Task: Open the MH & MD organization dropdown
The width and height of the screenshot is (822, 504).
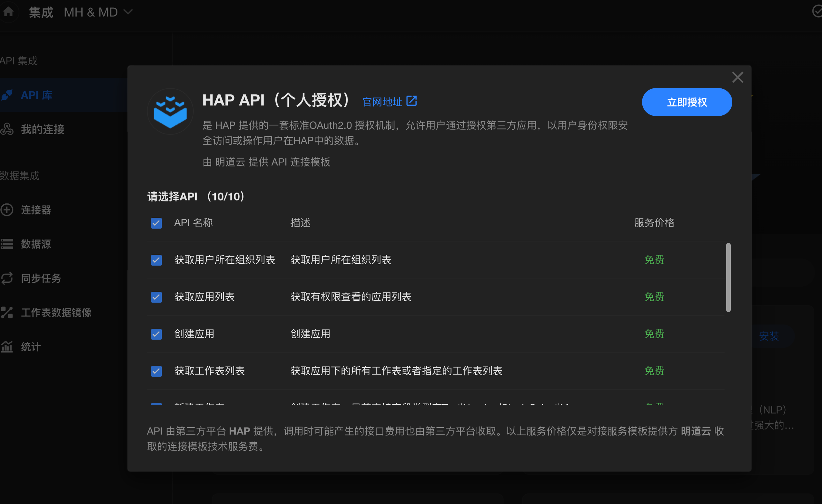Action: [98, 12]
